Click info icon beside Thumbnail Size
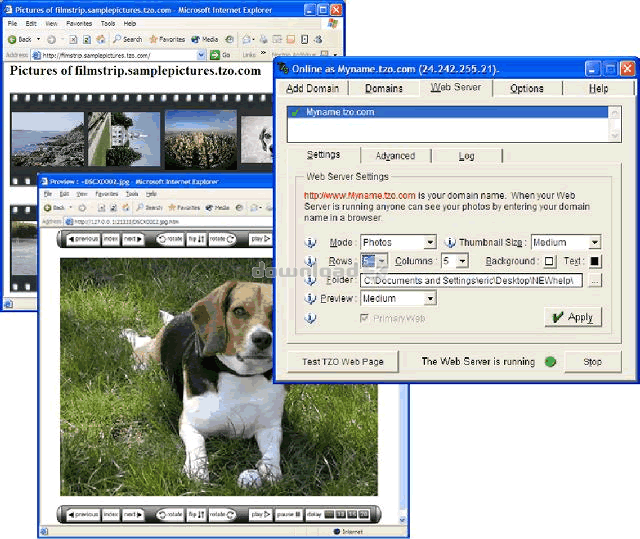Screen dimensions: 640x539 (x=449, y=242)
